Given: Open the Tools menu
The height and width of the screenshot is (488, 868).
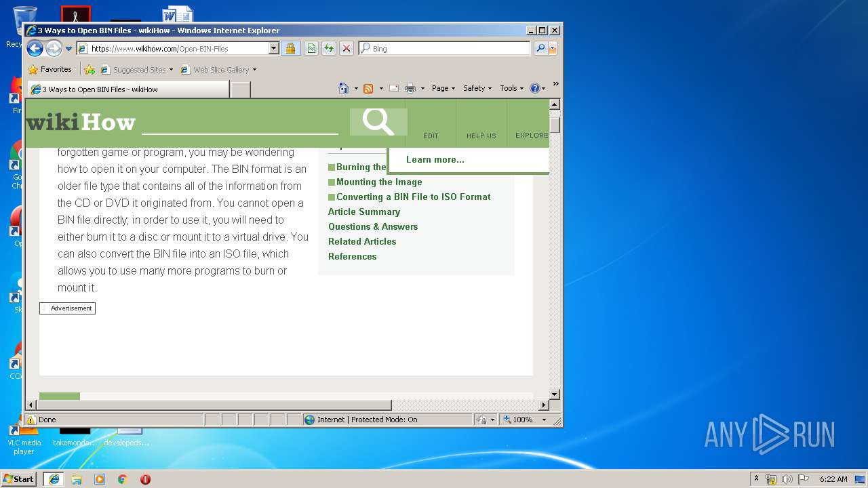Looking at the screenshot, I should point(512,88).
